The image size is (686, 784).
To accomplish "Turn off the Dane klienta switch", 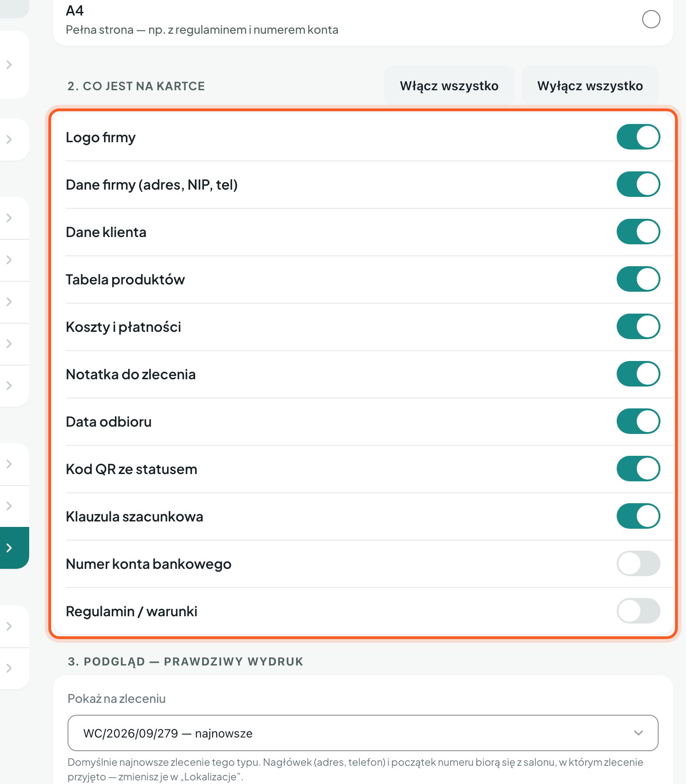I will (x=638, y=232).
